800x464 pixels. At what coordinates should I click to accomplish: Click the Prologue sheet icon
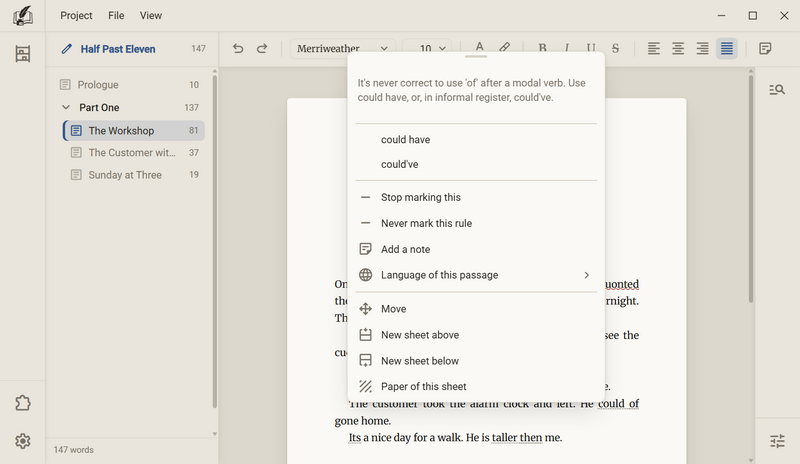65,84
